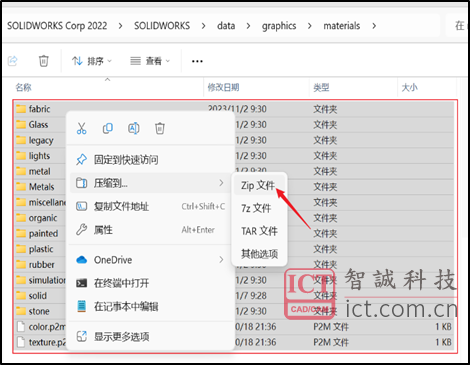Select the plastic folder
Screen dimensions: 470x365
click(x=41, y=249)
